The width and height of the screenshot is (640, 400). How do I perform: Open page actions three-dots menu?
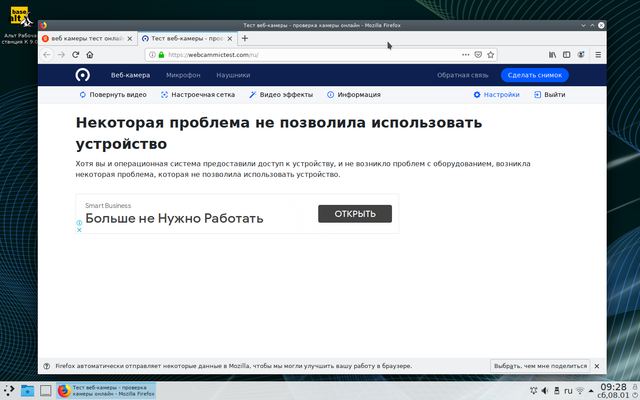pos(465,55)
